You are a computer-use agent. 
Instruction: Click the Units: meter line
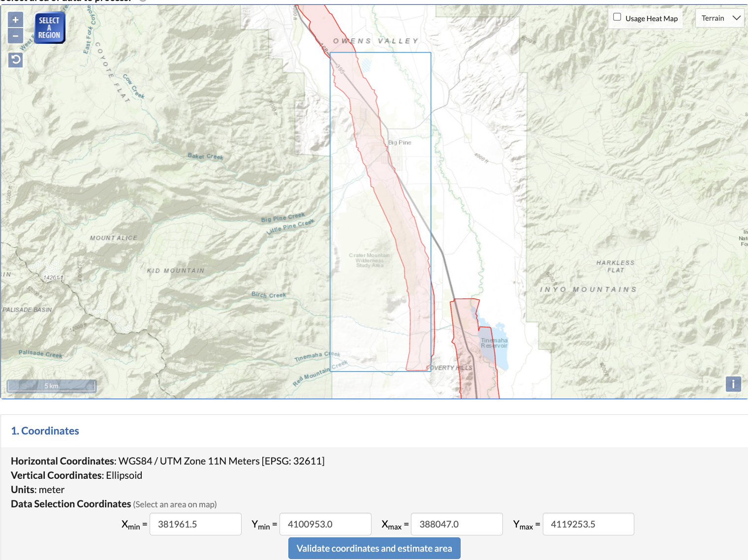coord(38,490)
